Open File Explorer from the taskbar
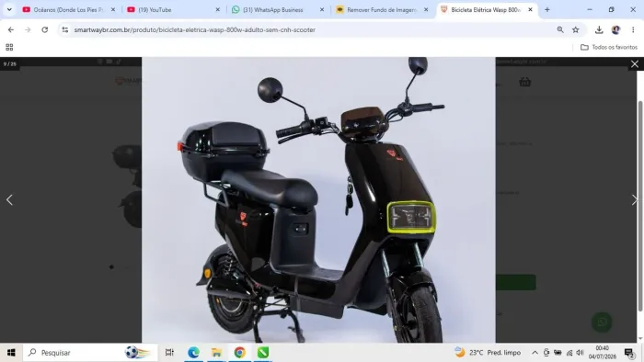Viewport: 644px width, 362px height. click(x=216, y=353)
